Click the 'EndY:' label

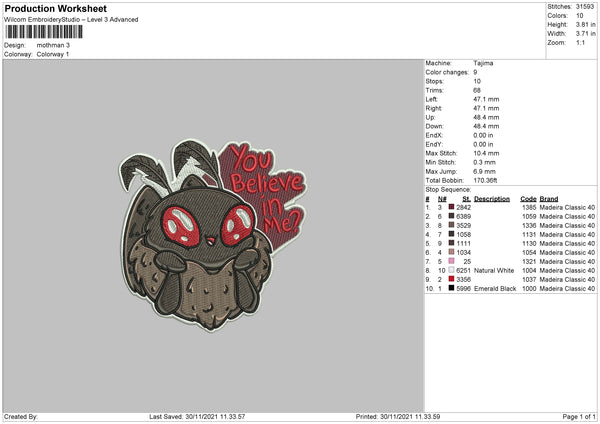[x=434, y=144]
